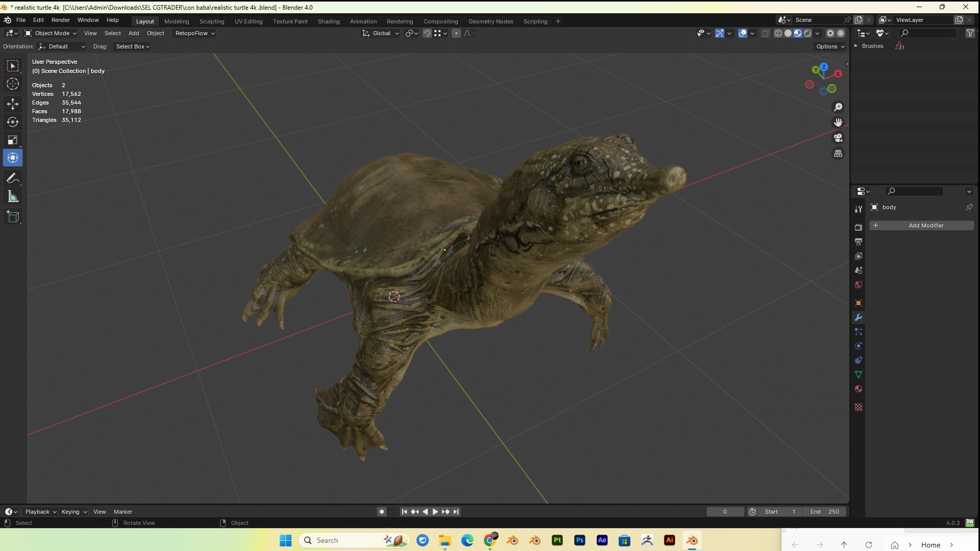Switch to the Sculpting workspace tab
980x551 pixels.
212,21
